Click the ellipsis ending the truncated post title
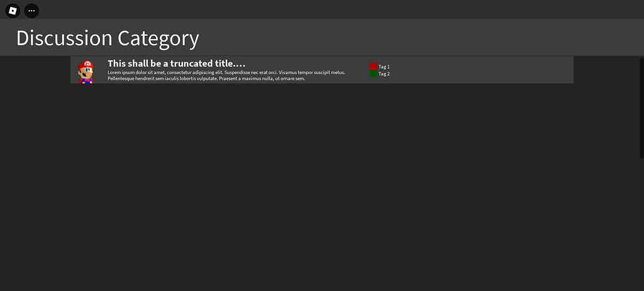Image resolution: width=644 pixels, height=291 pixels. [239, 65]
